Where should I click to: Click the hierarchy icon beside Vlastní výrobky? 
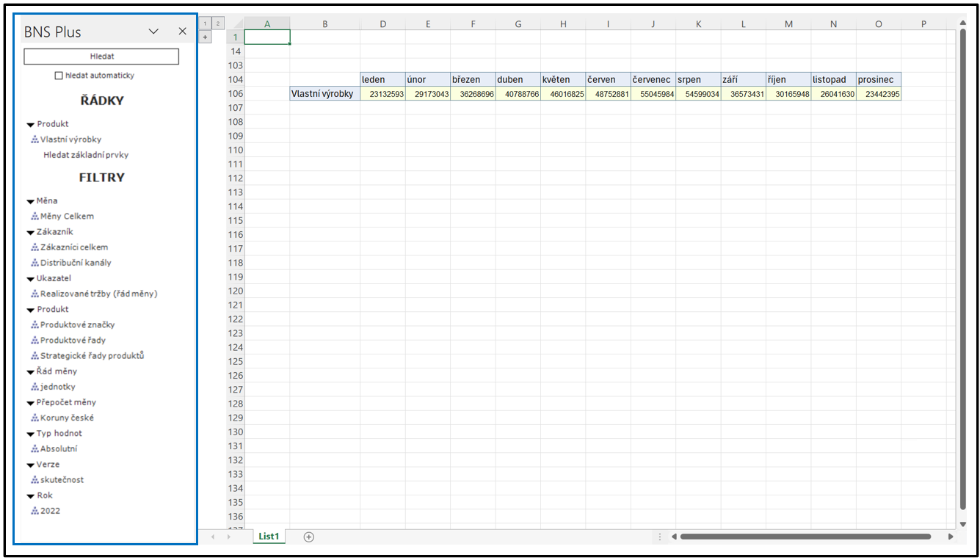click(x=35, y=139)
